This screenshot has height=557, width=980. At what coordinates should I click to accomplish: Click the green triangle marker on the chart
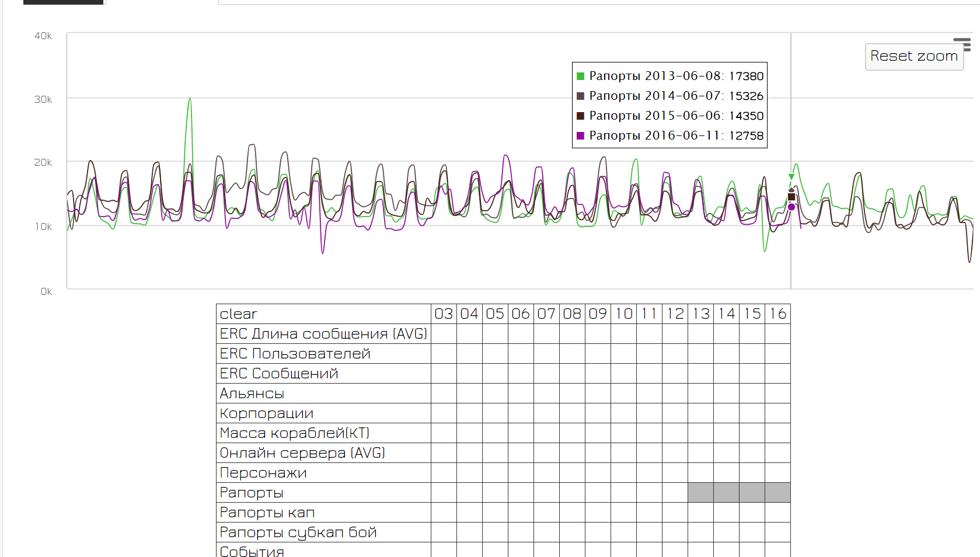tap(791, 176)
